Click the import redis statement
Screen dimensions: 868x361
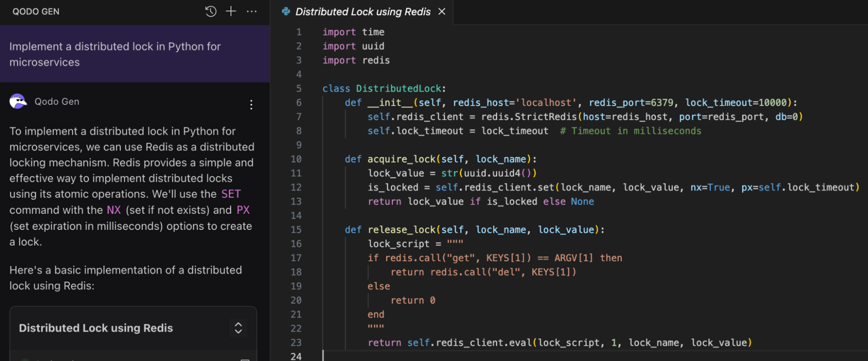[x=356, y=60]
